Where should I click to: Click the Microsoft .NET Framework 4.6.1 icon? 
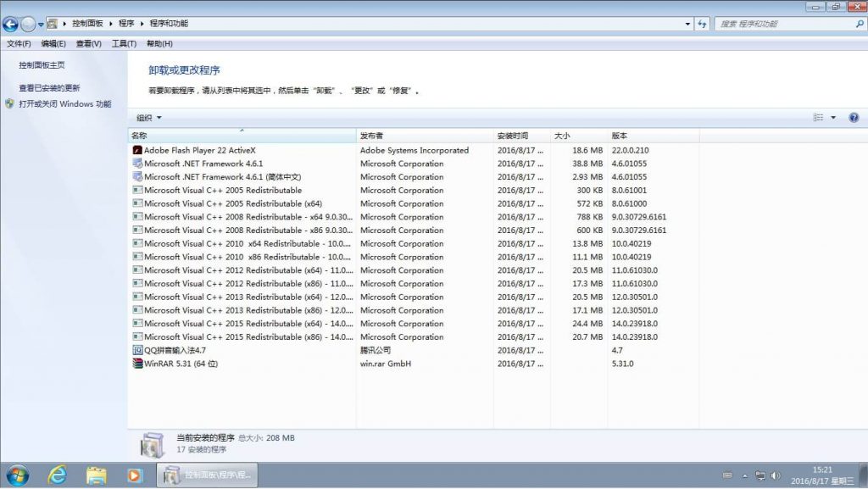click(138, 164)
